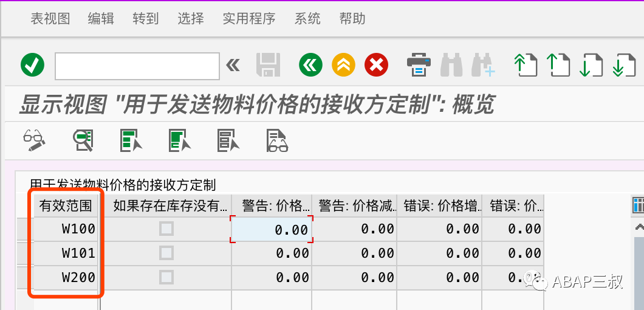Click the 如果存在库存没有 column header

coord(165,205)
